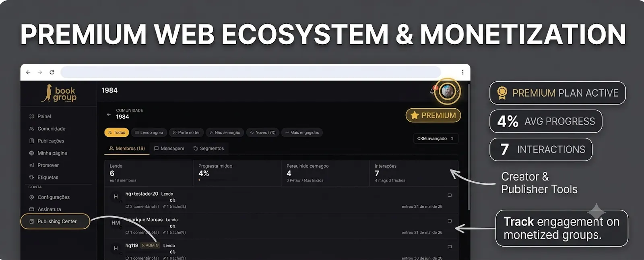Click the browser forward arrow
This screenshot has height=260, width=644.
40,72
